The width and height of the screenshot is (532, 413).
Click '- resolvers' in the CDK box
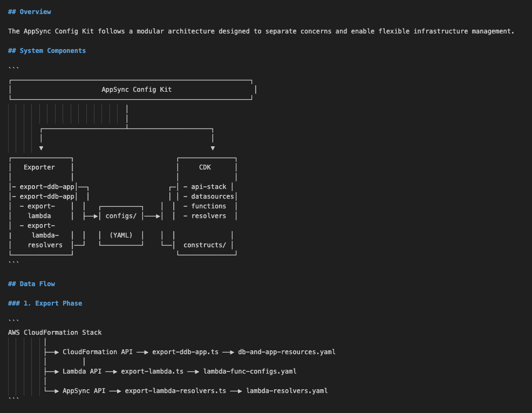tap(205, 216)
